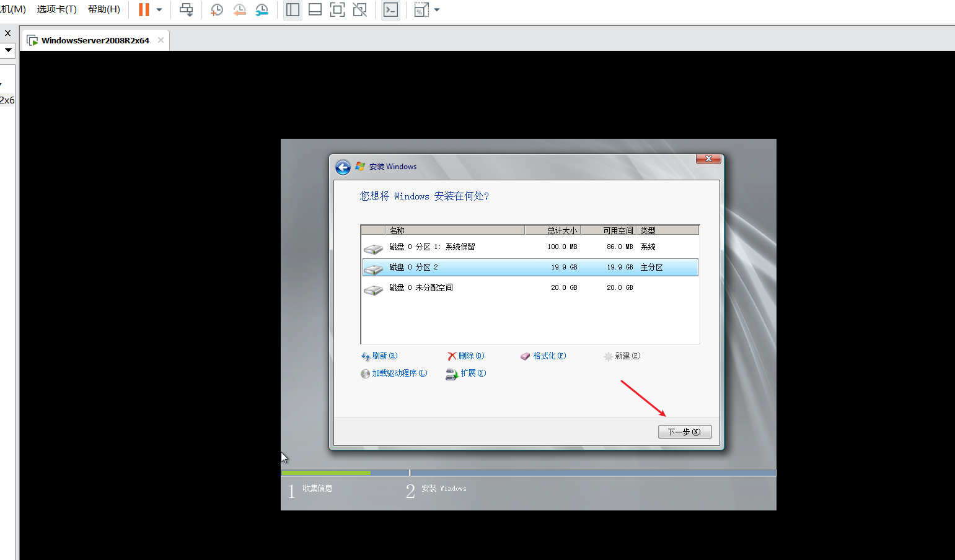The height and width of the screenshot is (560, 955).
Task: Click the step 2 安装 Windows label
Action: tap(444, 488)
